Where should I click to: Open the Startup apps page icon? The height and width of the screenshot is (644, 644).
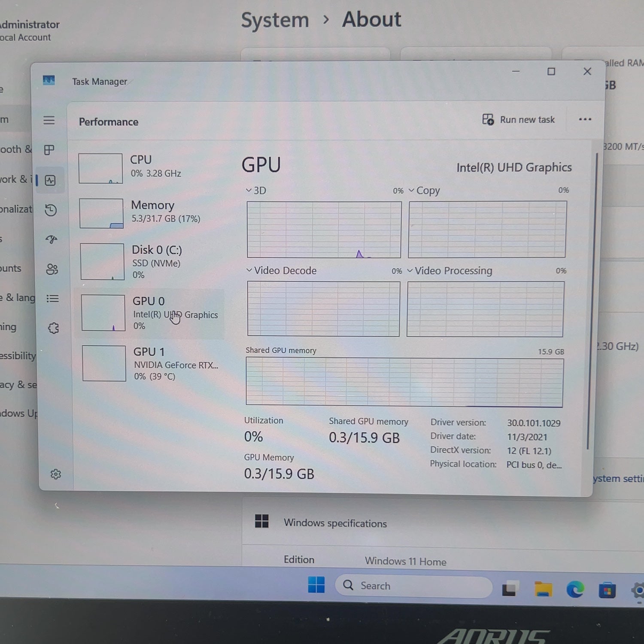coord(52,240)
